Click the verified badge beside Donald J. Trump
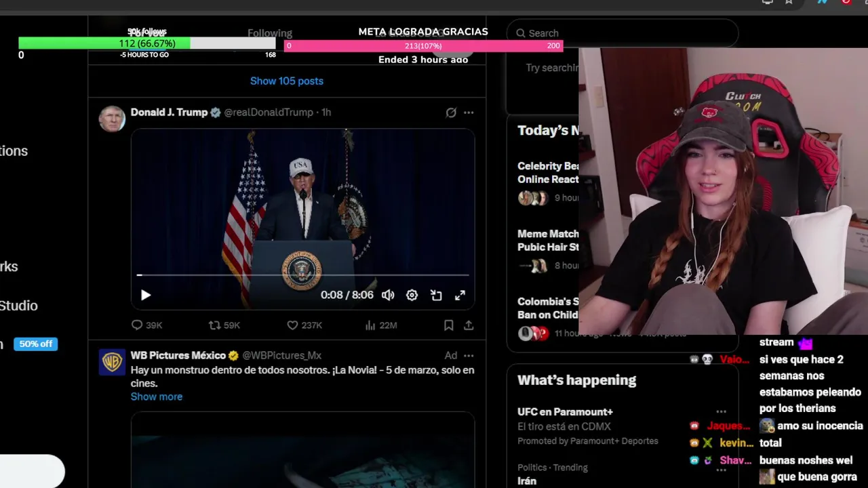This screenshot has width=868, height=488. pos(216,113)
